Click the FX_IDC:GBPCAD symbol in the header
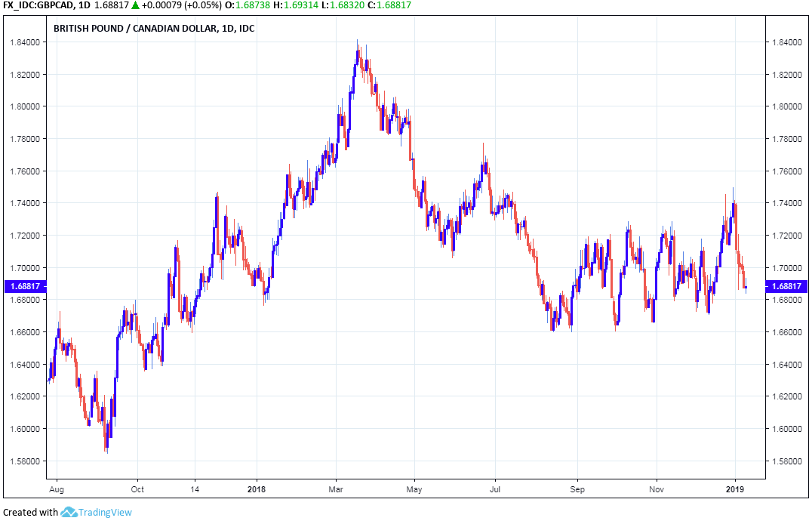Screen dimensions: 812x524 38,6
